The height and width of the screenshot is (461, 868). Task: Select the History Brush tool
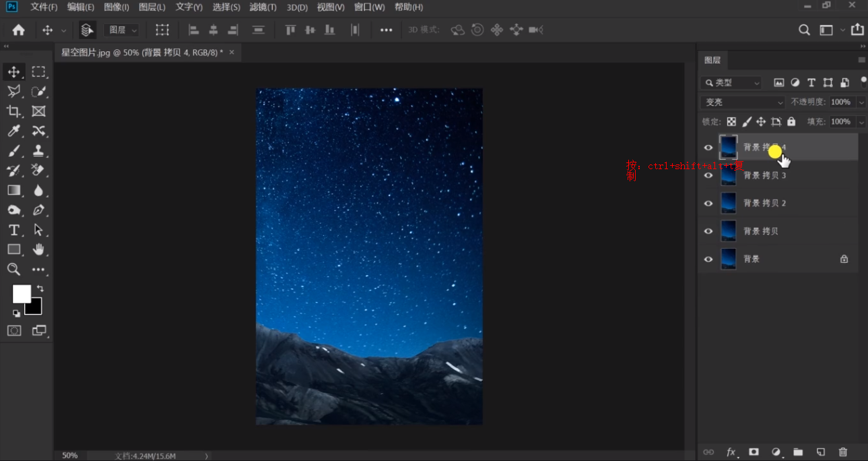click(x=13, y=171)
